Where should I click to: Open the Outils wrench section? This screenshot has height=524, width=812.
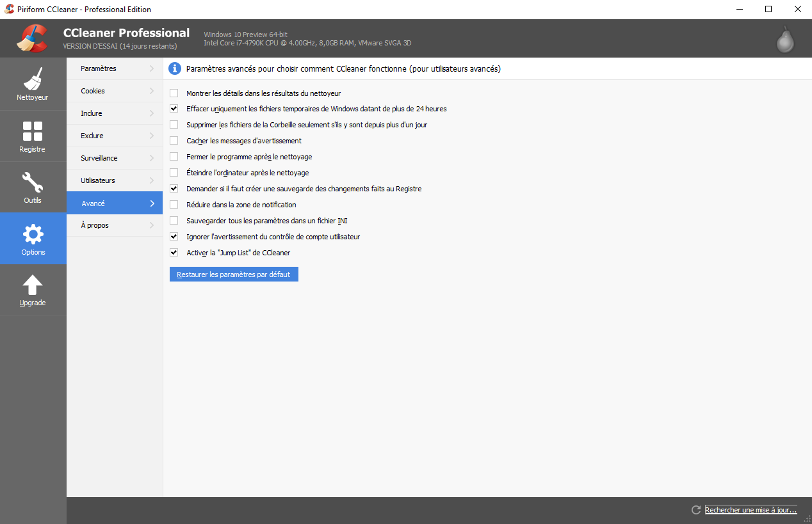click(x=33, y=187)
